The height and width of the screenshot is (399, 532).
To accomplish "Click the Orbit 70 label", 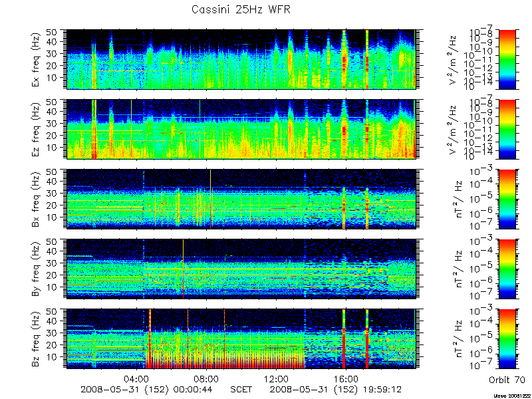I will (507, 380).
